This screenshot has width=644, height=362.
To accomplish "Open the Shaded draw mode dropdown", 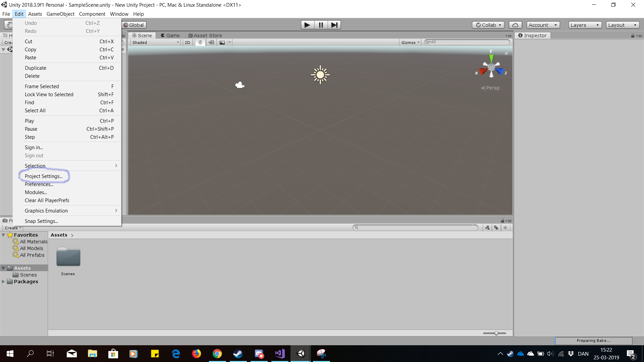I will 155,43.
